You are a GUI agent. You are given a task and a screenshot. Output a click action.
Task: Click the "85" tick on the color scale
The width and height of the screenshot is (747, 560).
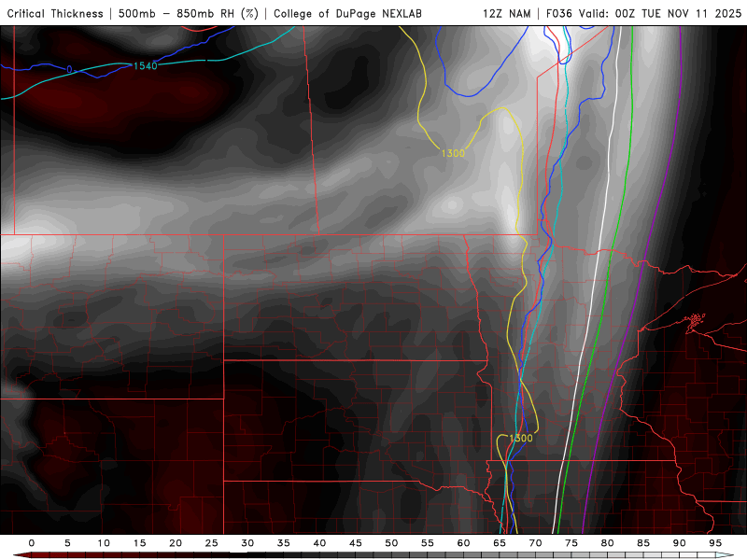[643, 543]
